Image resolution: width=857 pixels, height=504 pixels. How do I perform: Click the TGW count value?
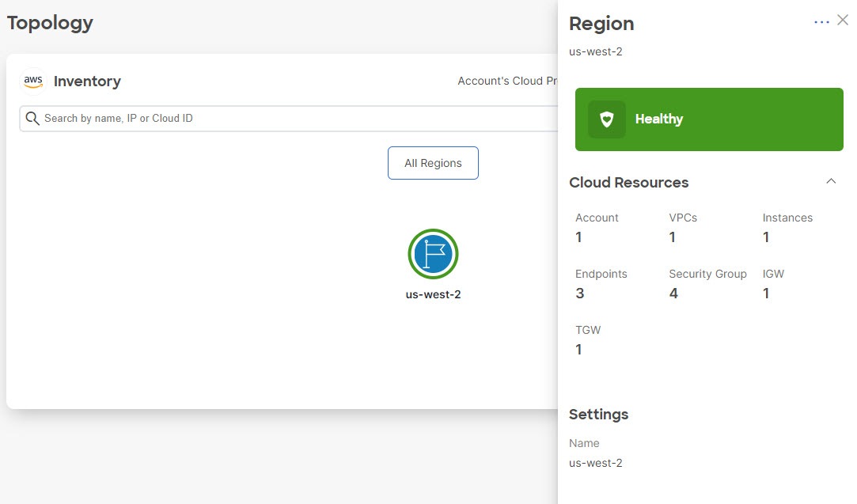[x=578, y=350]
